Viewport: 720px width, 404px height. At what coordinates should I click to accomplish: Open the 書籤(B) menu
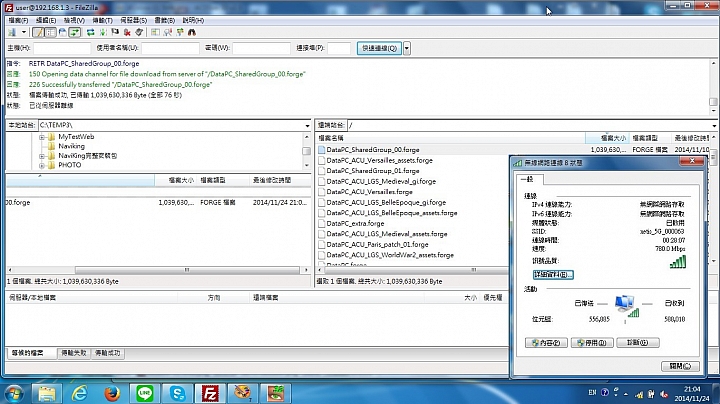coord(164,20)
